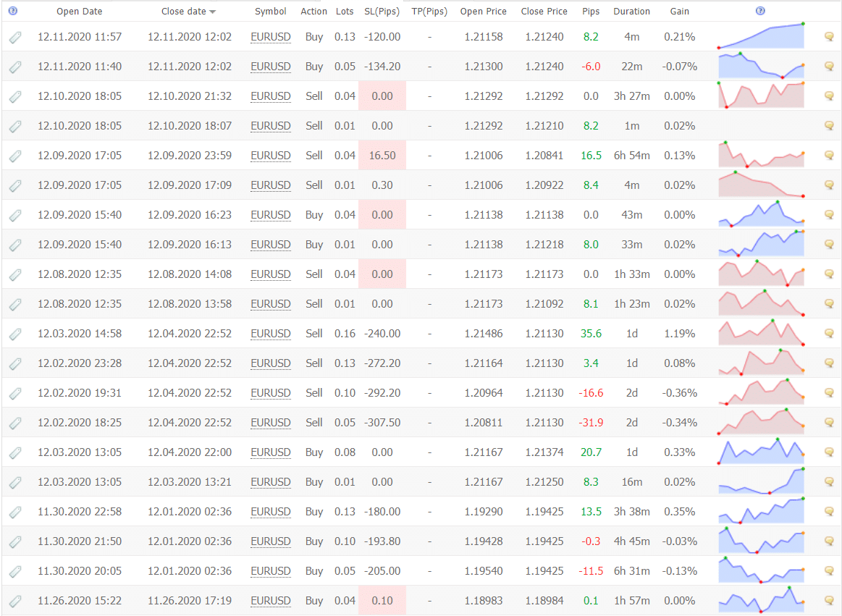
Task: Click the comment bubble in the 12.11.2020 11:57 row
Action: (830, 37)
